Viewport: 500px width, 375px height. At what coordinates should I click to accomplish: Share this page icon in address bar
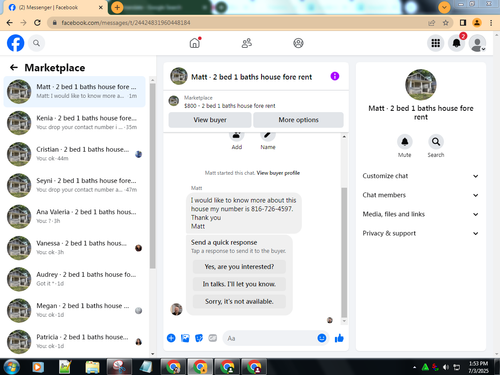432,23
